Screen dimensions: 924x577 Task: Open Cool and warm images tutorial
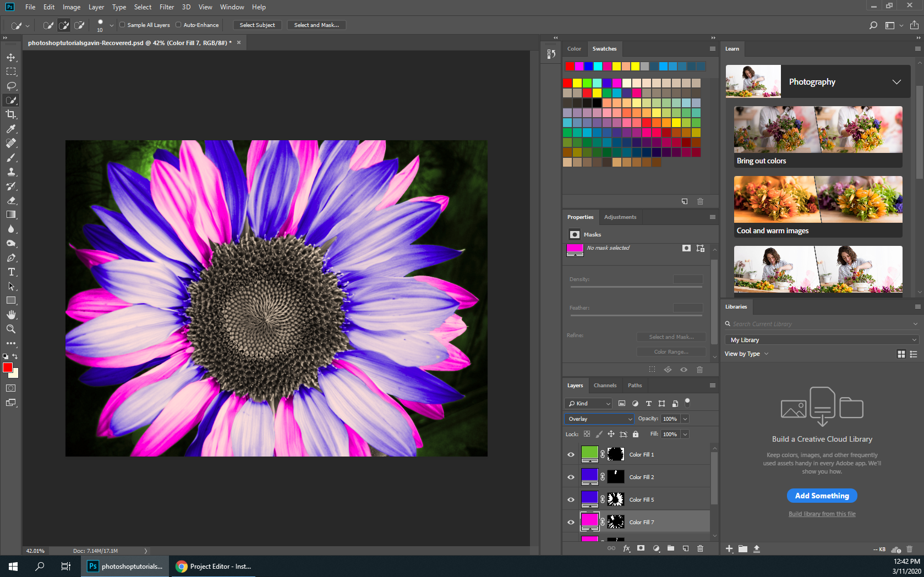(818, 206)
